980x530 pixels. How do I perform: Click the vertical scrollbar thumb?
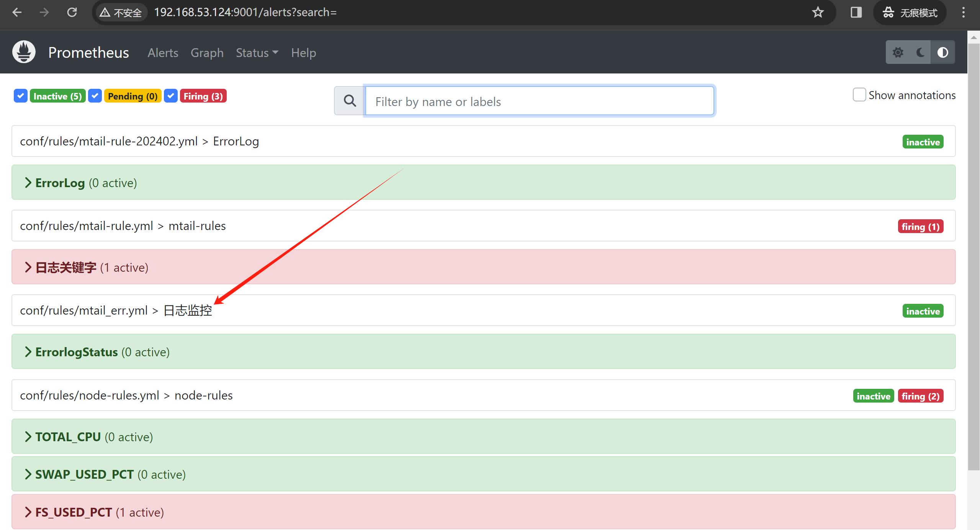(x=973, y=256)
